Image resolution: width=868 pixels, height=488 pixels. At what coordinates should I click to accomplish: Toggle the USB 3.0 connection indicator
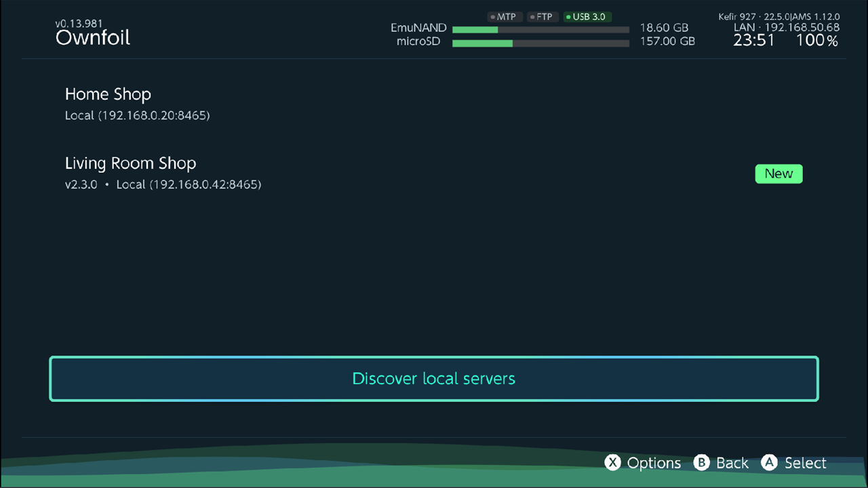coord(587,17)
